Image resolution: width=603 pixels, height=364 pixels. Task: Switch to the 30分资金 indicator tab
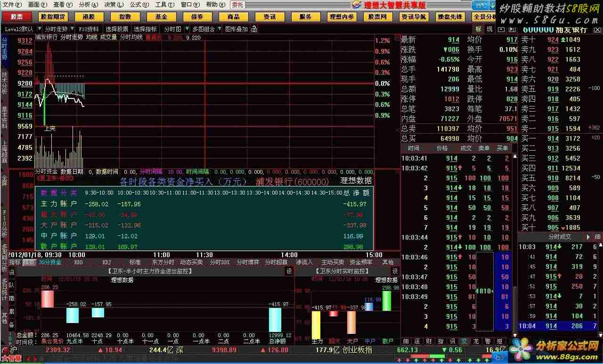(50, 262)
